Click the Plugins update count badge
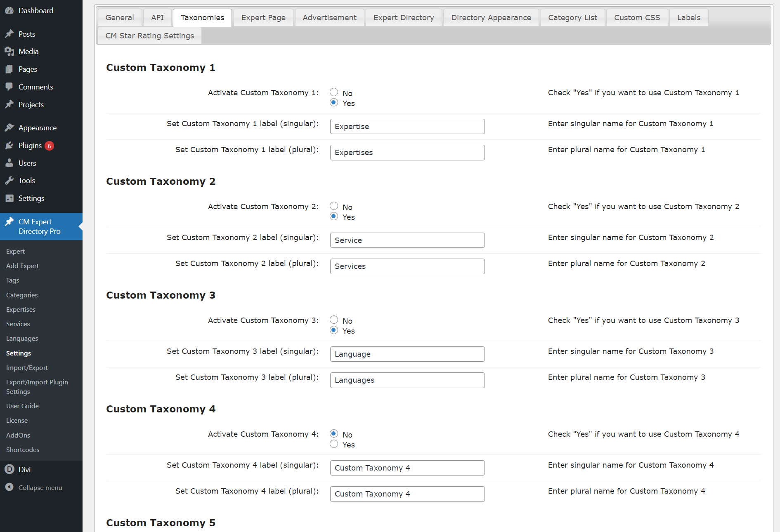 pyautogui.click(x=49, y=146)
